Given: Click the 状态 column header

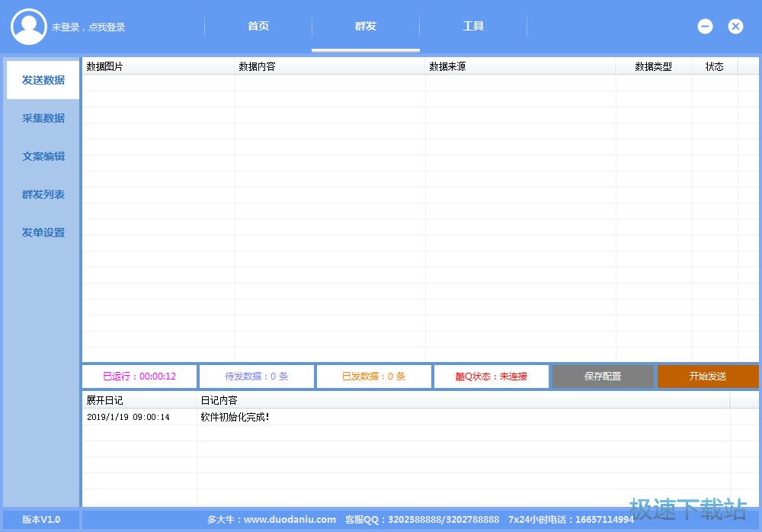Looking at the screenshot, I should [714, 66].
